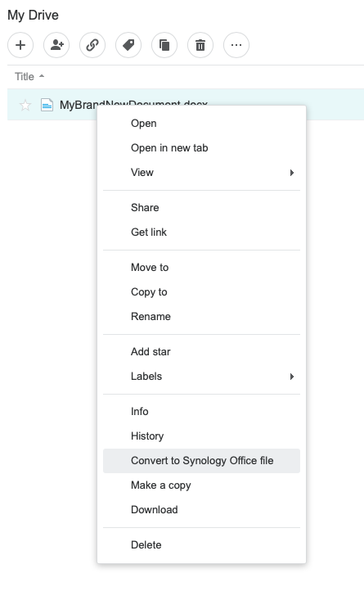Image resolution: width=364 pixels, height=614 pixels.
Task: Click the plus Create button in toolbar
Action: tap(20, 45)
